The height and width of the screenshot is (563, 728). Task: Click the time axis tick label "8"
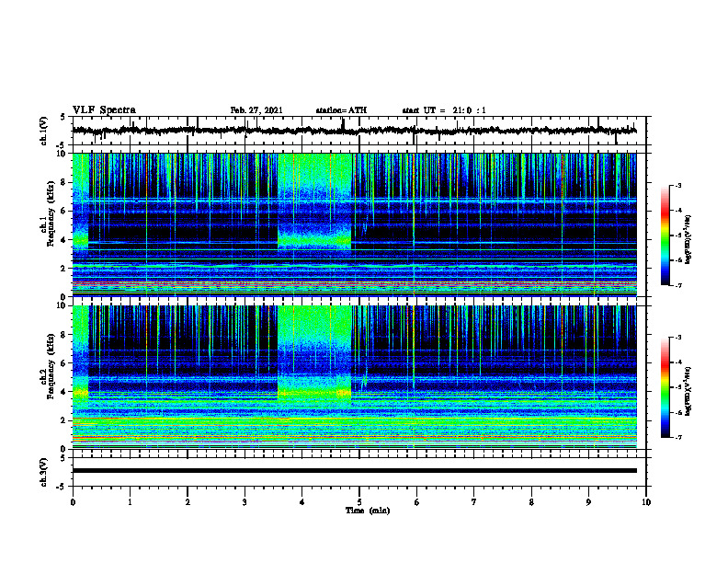(x=531, y=502)
